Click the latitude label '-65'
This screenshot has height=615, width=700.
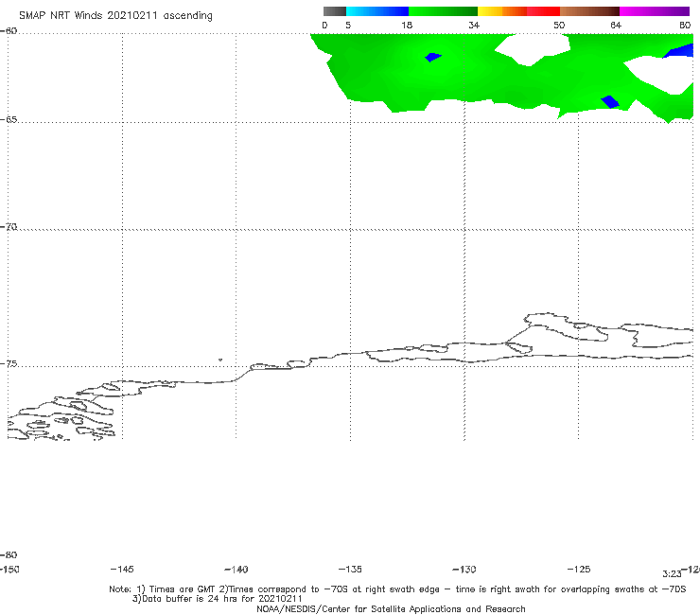coord(9,120)
